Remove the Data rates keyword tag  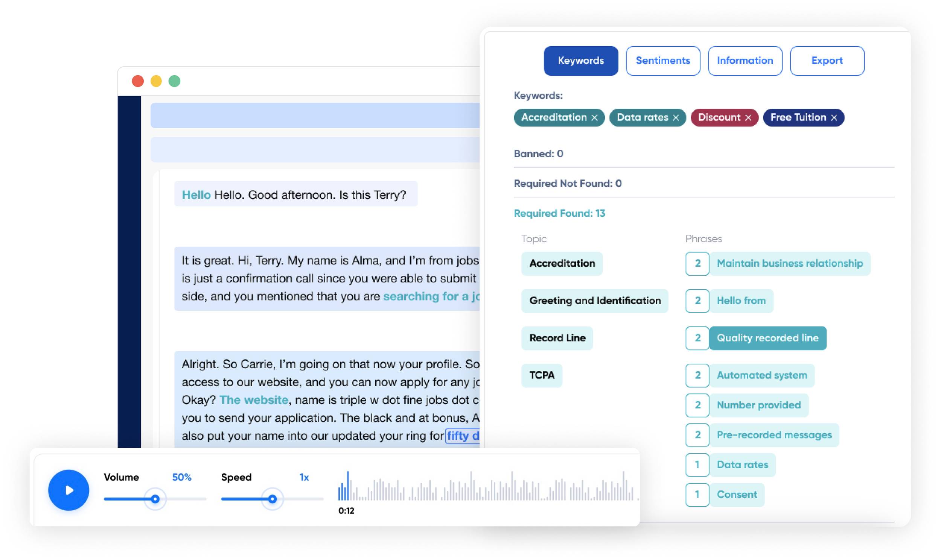[x=676, y=118]
